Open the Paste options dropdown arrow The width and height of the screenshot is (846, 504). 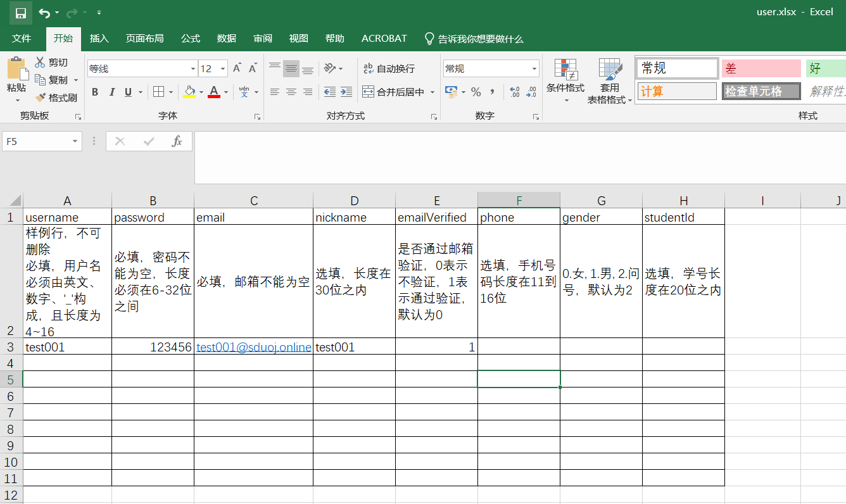click(17, 100)
